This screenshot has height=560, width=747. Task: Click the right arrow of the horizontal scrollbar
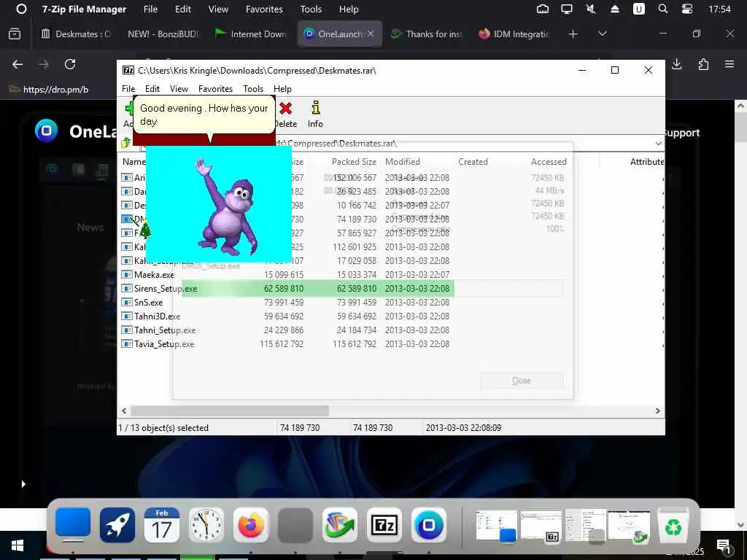click(658, 411)
